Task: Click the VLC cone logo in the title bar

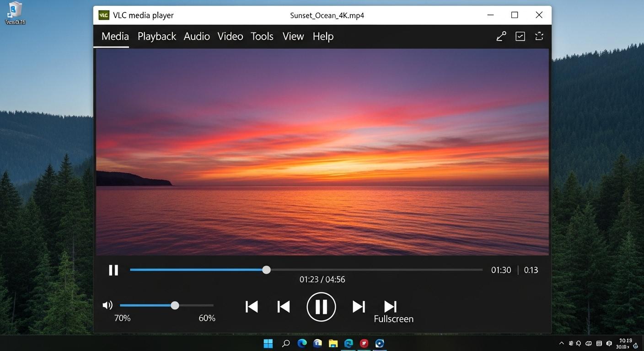Action: (x=103, y=15)
